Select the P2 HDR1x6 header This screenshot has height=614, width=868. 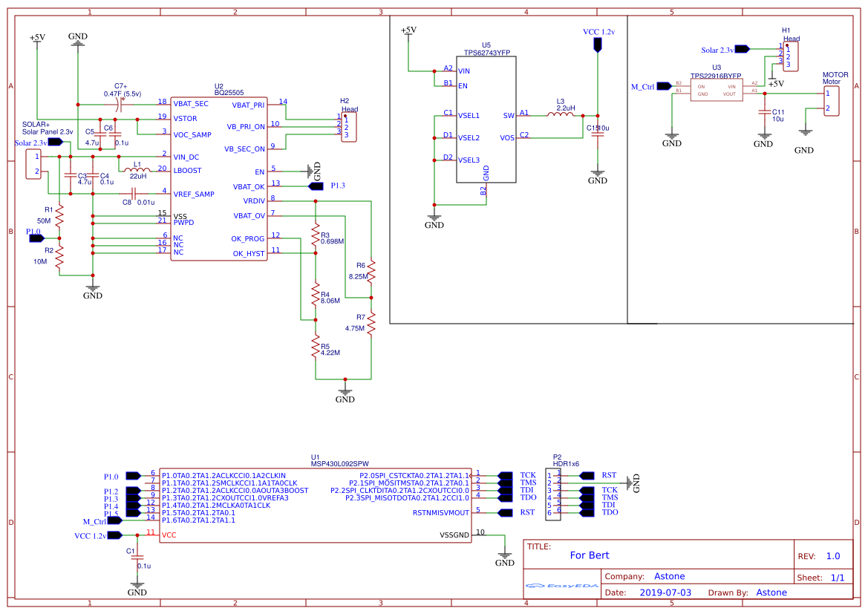(553, 494)
